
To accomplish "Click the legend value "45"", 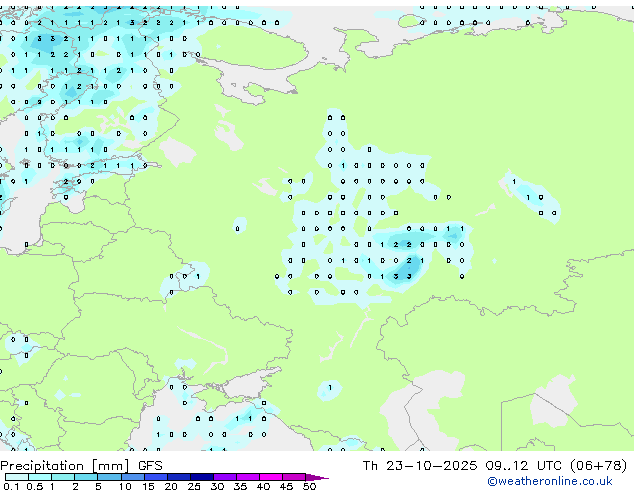I will [x=287, y=486].
